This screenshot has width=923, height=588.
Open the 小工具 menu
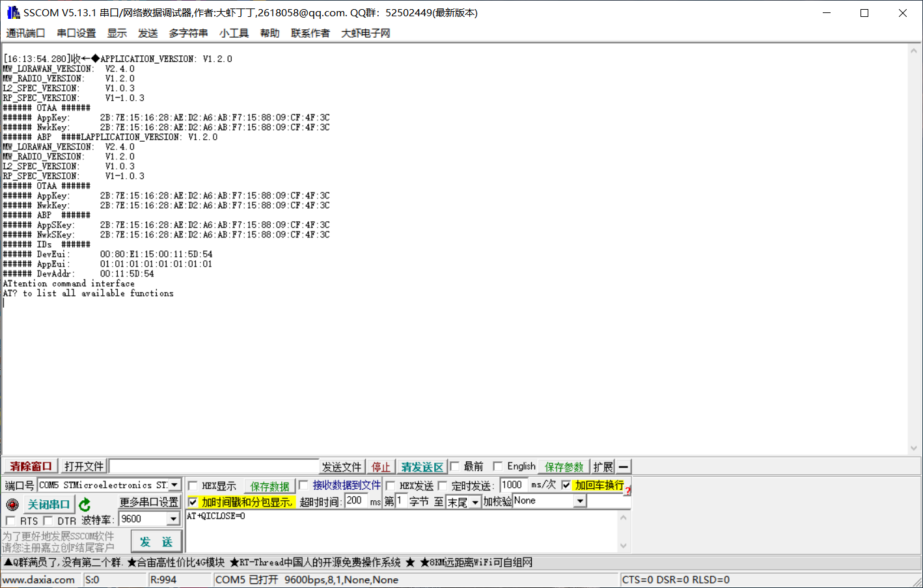point(234,33)
